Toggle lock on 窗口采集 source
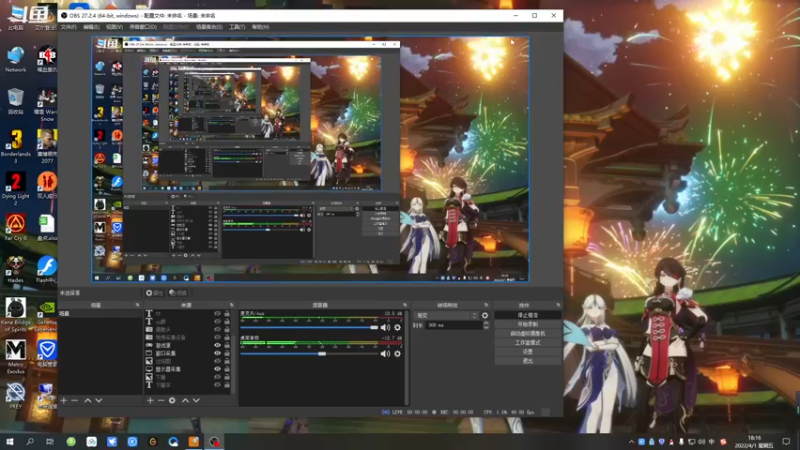 click(227, 353)
